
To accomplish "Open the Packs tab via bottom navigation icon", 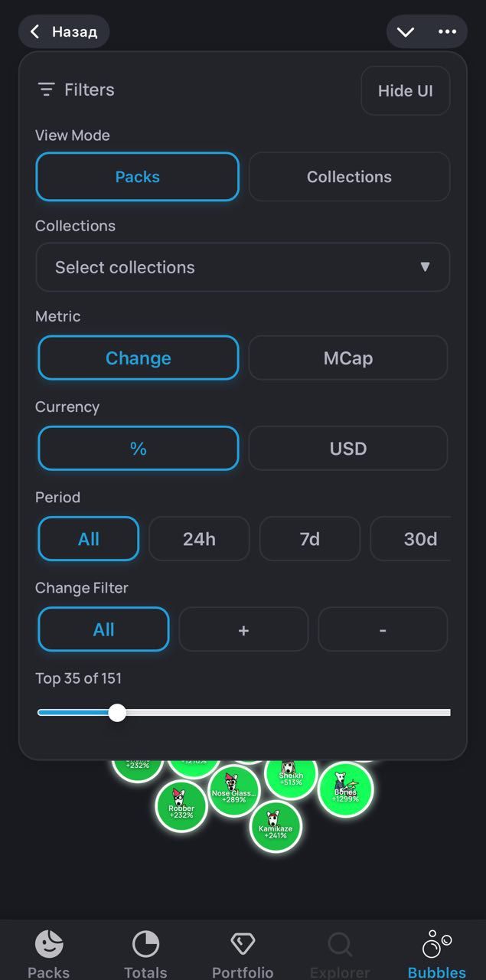I will [x=48, y=943].
